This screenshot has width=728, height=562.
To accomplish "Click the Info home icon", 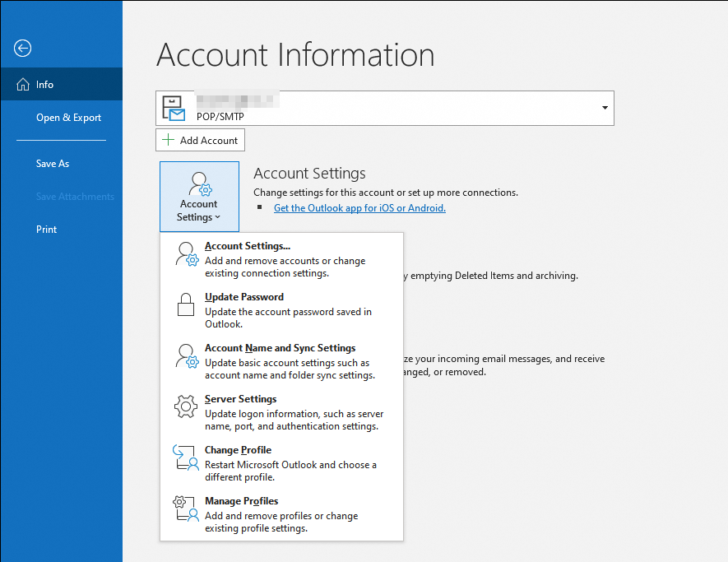I will pos(23,85).
